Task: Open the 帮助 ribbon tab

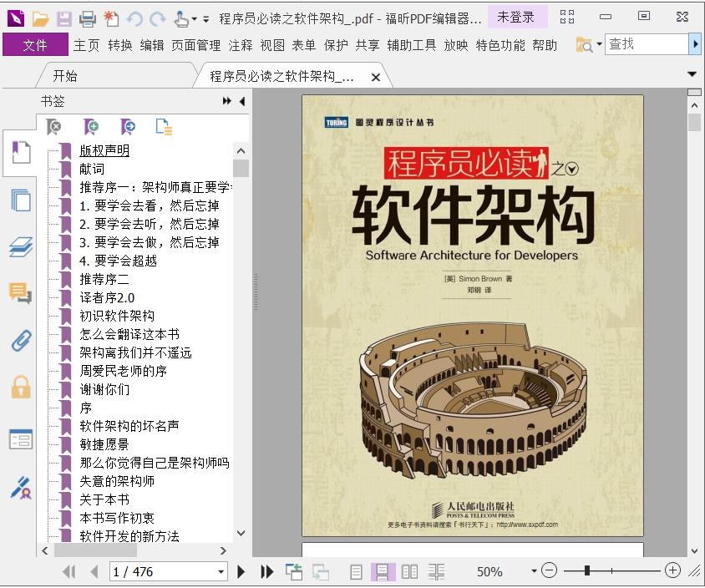Action: (545, 45)
